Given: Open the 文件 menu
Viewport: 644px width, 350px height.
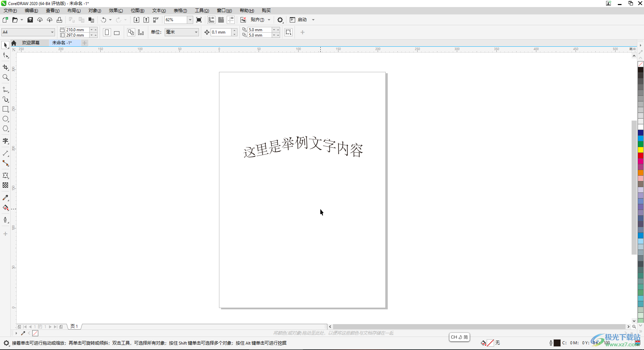Looking at the screenshot, I should [10, 10].
